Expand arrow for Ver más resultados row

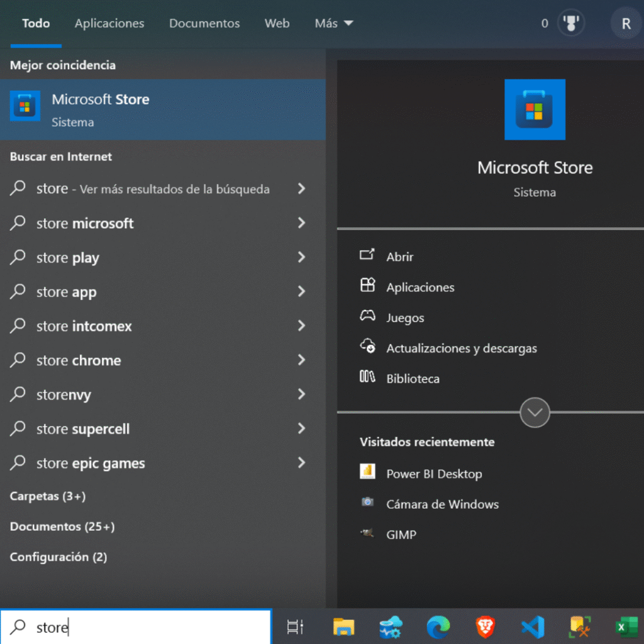click(301, 189)
